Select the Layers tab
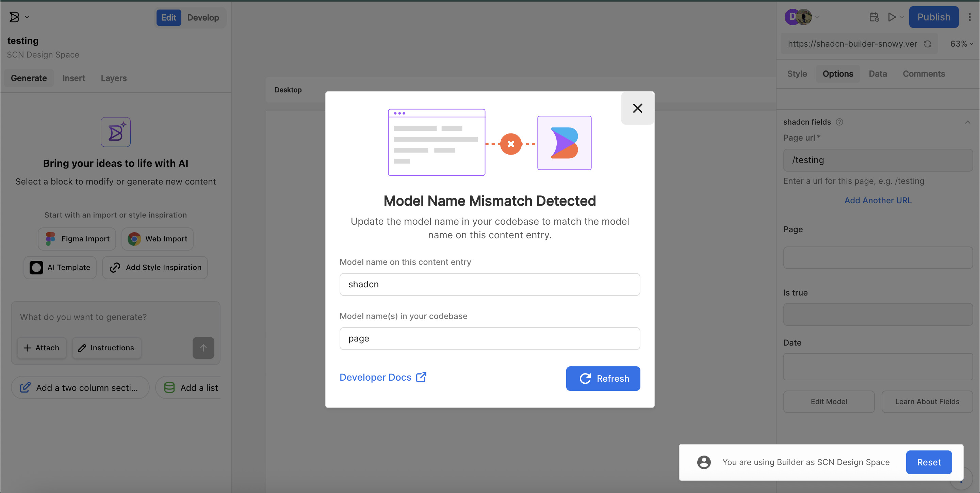 [113, 78]
